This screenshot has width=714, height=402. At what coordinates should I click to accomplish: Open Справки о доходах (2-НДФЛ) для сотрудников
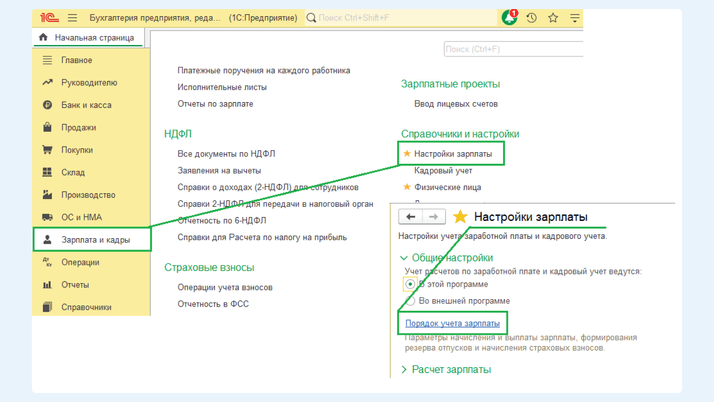point(268,187)
